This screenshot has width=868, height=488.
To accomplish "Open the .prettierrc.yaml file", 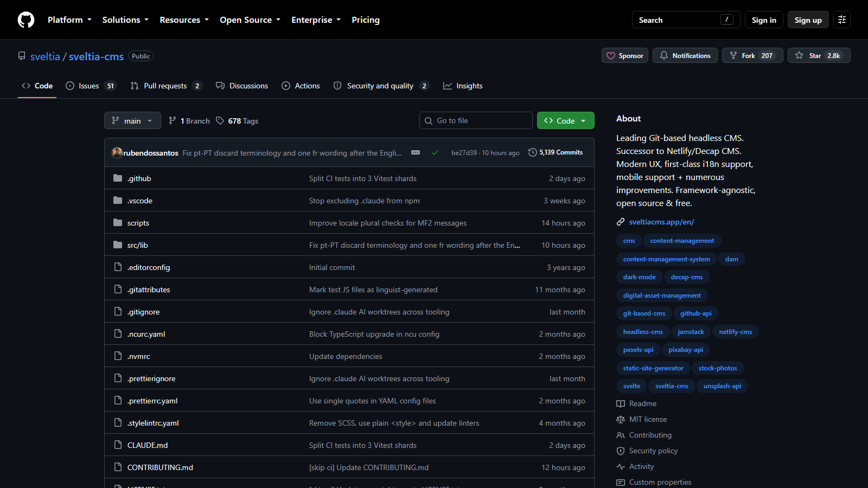I will (152, 401).
